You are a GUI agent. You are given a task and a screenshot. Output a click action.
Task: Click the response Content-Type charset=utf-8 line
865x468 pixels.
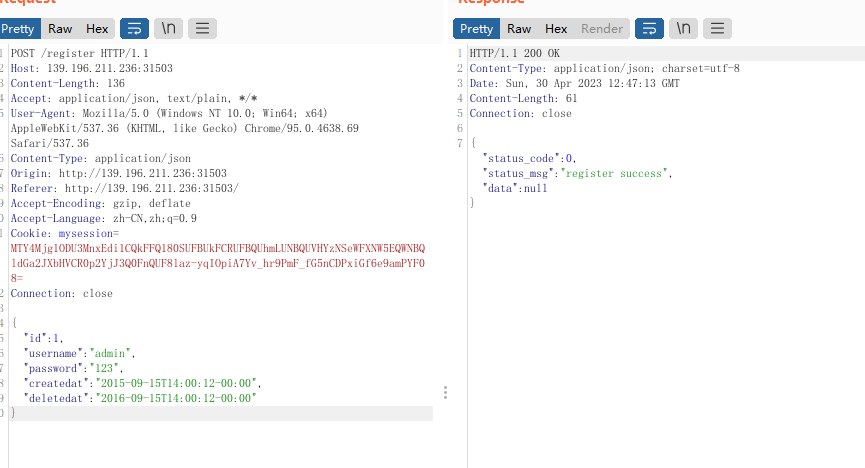point(605,68)
